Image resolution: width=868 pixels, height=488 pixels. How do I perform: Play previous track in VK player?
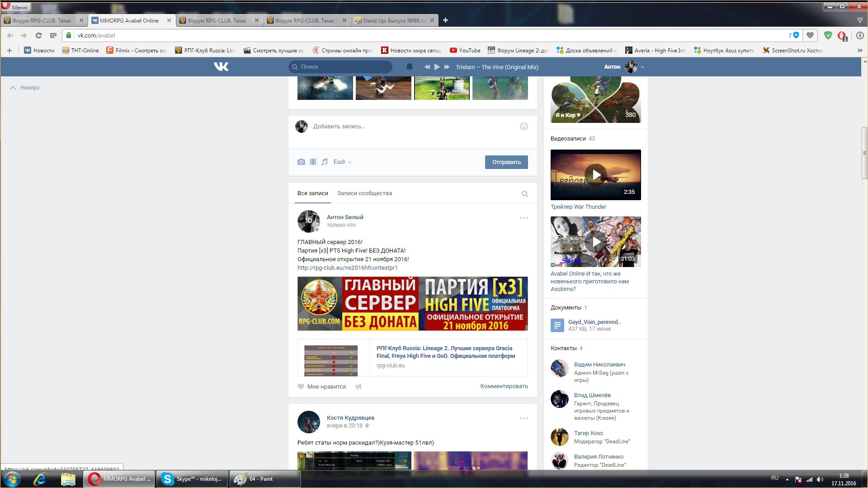(427, 67)
